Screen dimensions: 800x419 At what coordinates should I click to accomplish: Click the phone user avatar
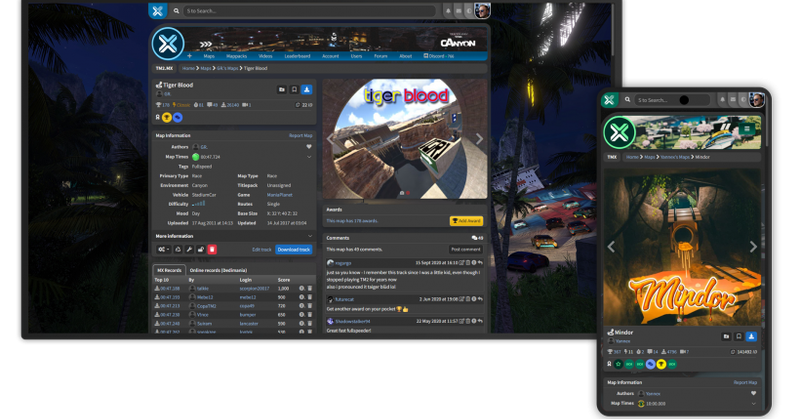[x=757, y=100]
